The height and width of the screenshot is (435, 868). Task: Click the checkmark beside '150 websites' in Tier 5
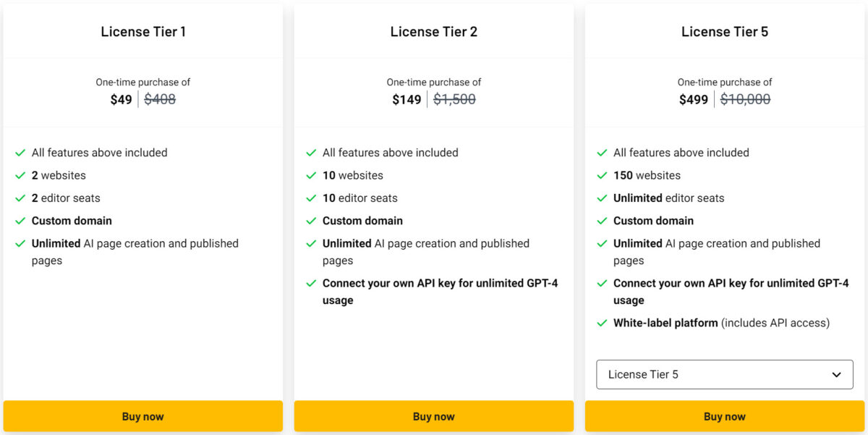click(x=602, y=175)
